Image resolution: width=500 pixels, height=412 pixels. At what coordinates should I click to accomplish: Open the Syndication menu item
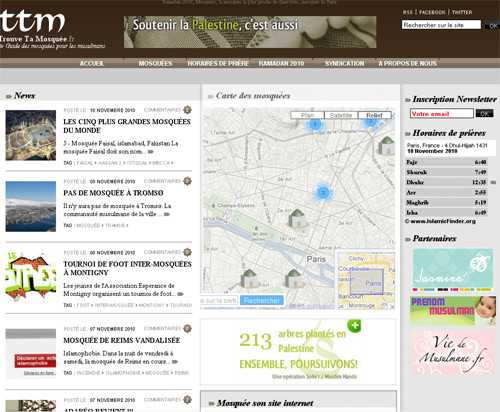[345, 63]
